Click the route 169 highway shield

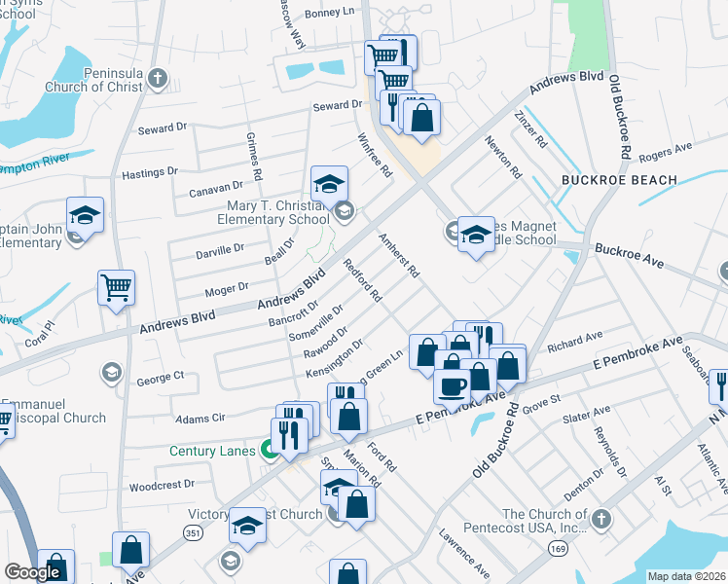(x=558, y=549)
